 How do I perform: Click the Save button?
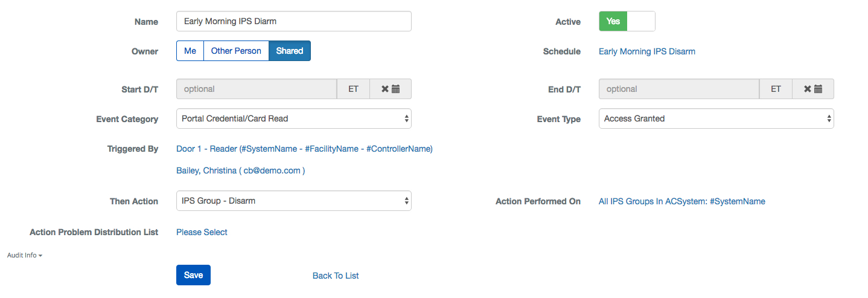193,275
